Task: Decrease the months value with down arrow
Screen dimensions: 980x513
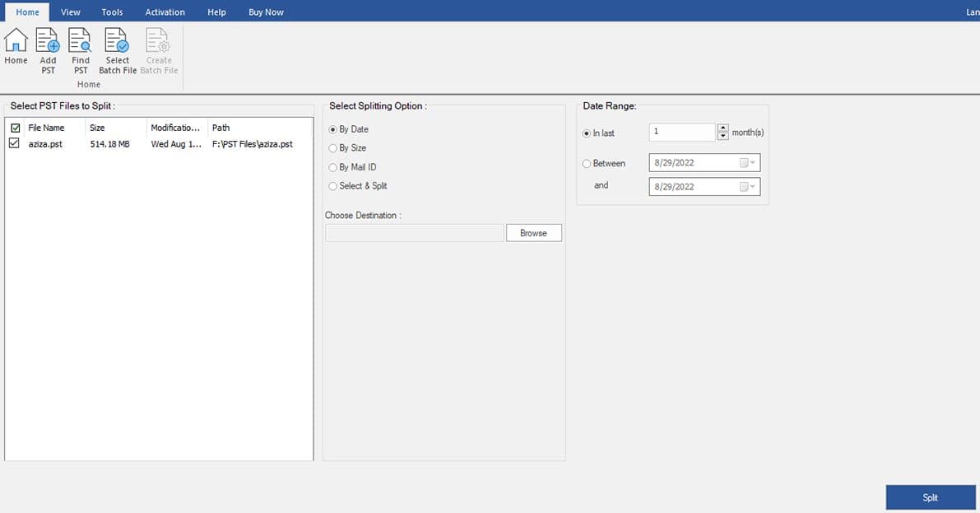Action: tap(723, 136)
